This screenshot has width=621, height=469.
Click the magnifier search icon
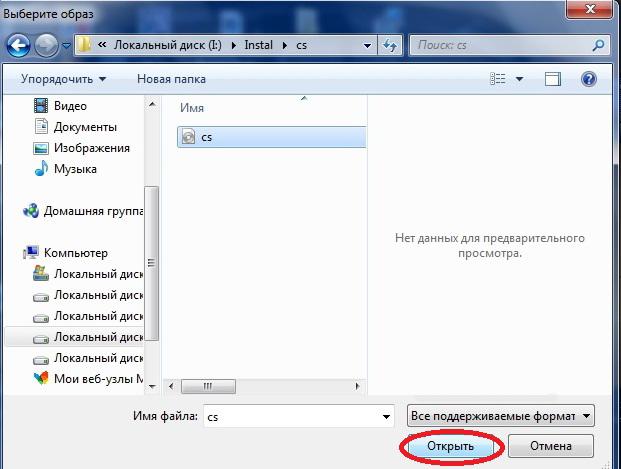(x=598, y=45)
